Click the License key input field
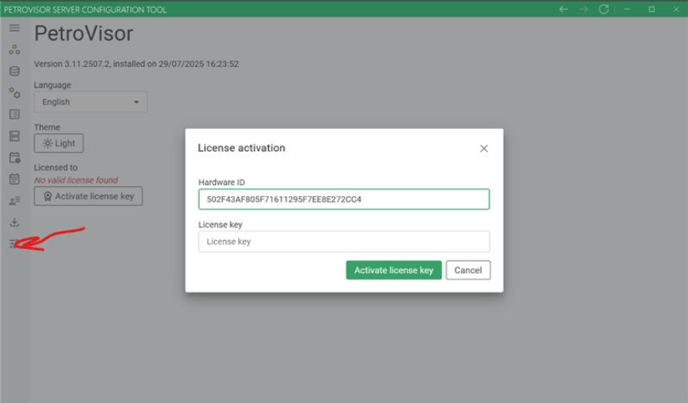The image size is (688, 403). 344,242
